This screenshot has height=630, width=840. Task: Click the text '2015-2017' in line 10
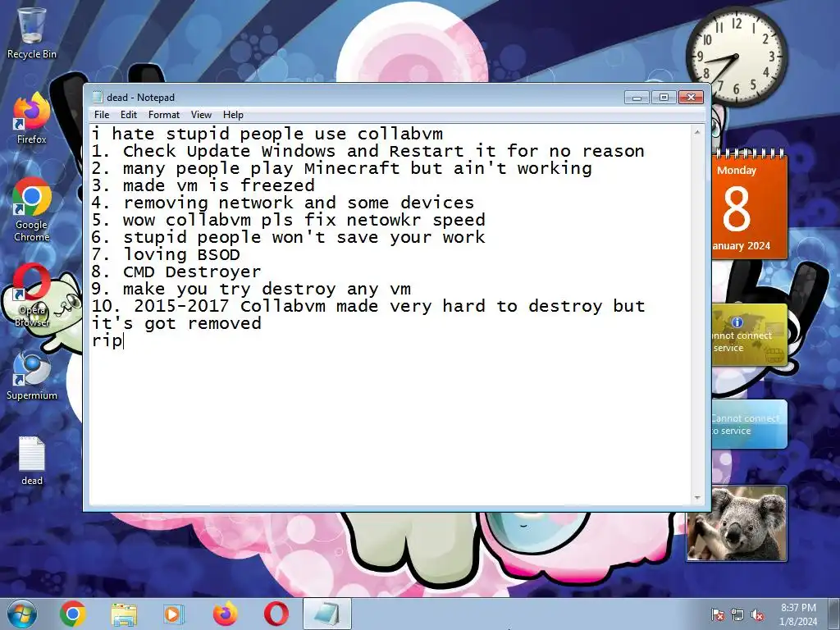pos(181,306)
